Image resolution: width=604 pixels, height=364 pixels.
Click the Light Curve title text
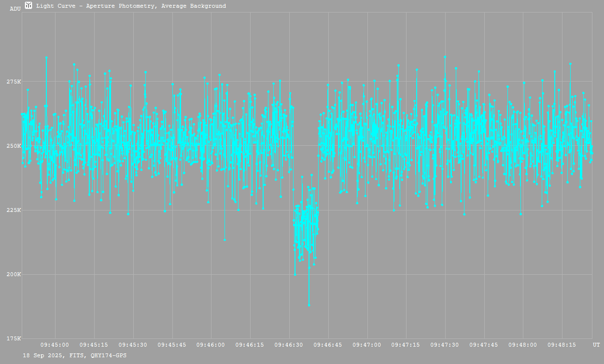(x=131, y=6)
